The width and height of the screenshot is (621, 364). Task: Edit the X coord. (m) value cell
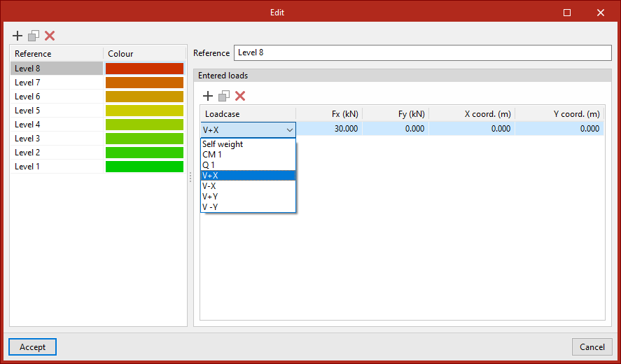coord(472,129)
